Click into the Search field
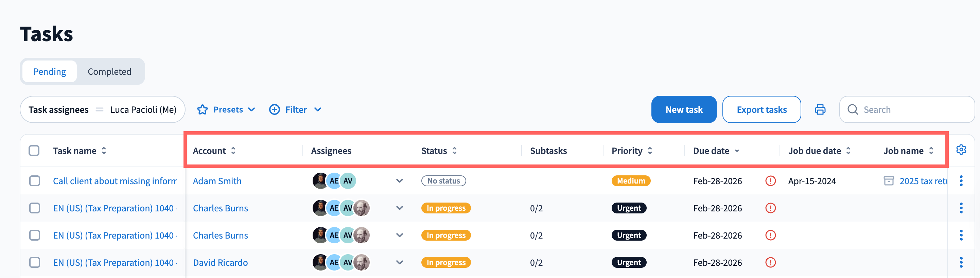Screen dimensions: 980x278 [x=913, y=109]
